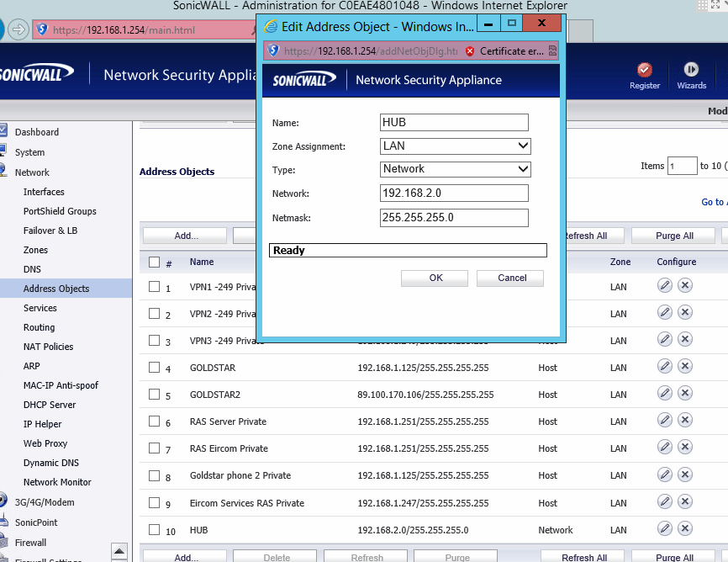Check the box for row 4 GOLDSTAR
The width and height of the screenshot is (728, 562).
(x=154, y=367)
